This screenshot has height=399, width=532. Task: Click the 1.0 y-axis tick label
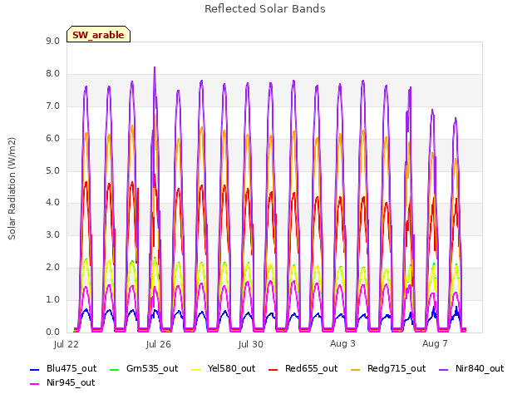[52, 299]
